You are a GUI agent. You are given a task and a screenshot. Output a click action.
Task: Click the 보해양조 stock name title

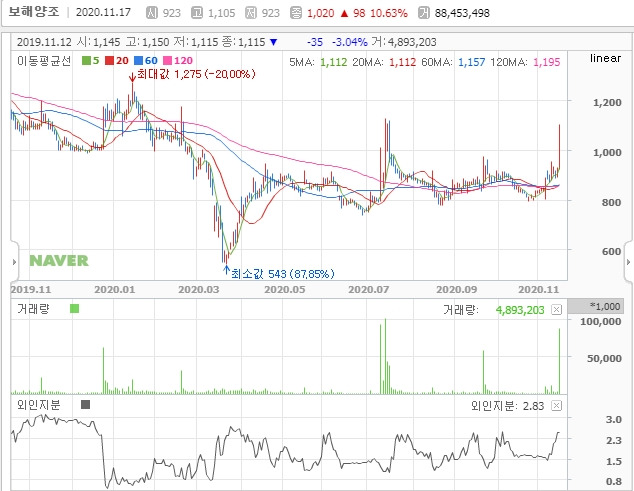coord(34,12)
